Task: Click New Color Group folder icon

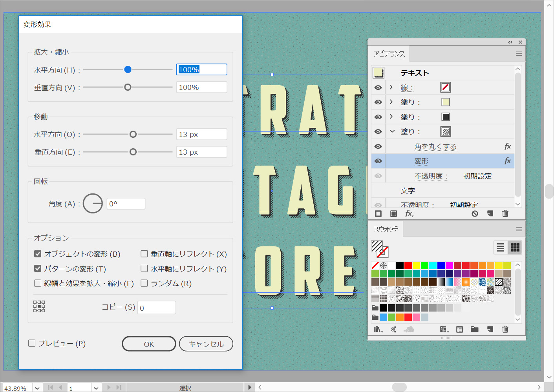Action: point(474,329)
